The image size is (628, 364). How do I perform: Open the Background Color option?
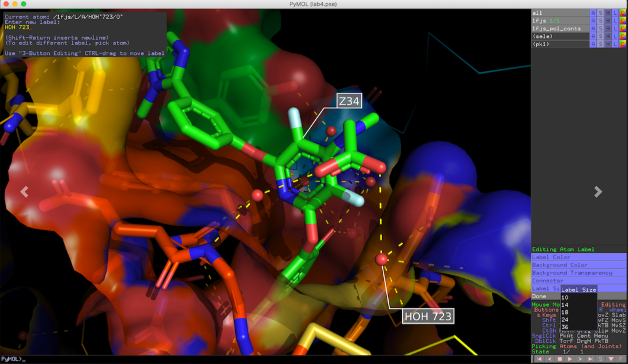pos(579,265)
